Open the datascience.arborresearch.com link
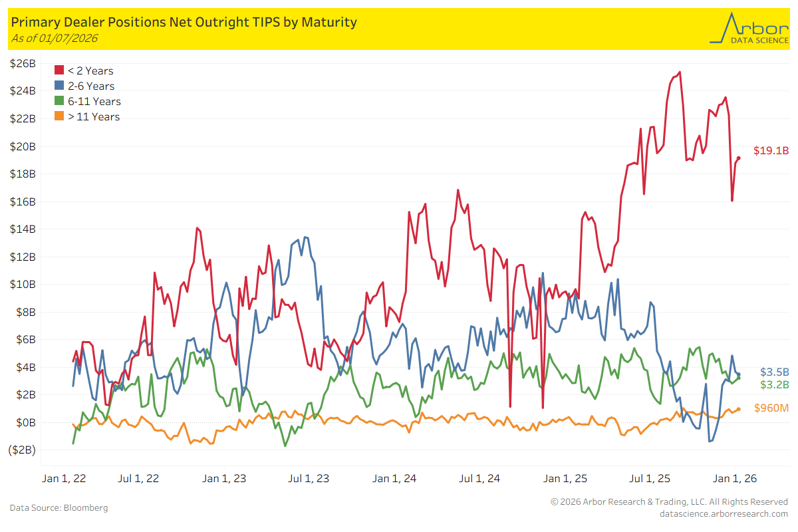This screenshot has height=532, width=798. [724, 513]
